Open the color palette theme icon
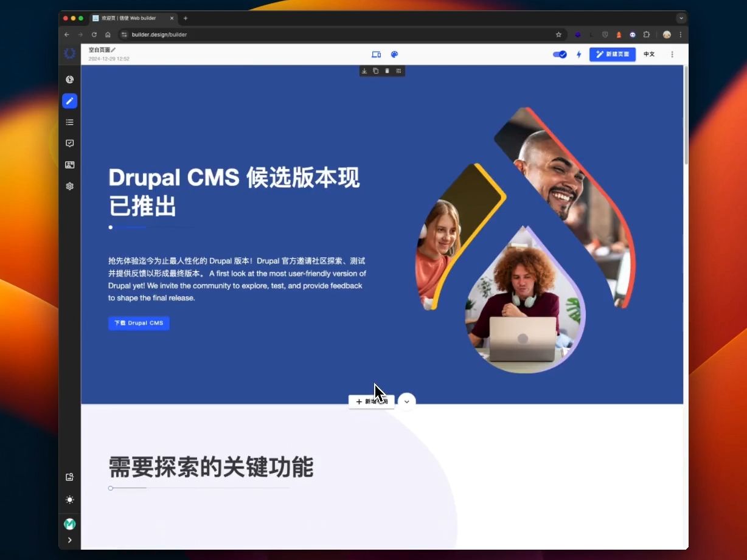Viewport: 747px width, 560px height. point(394,55)
